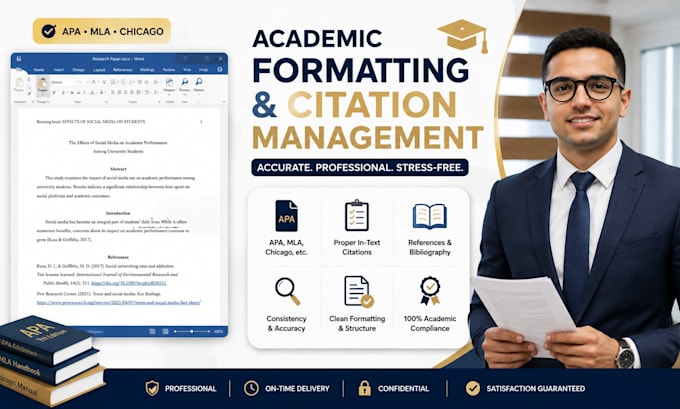Click the last blue magnifier icon in ribbon

[x=199, y=82]
